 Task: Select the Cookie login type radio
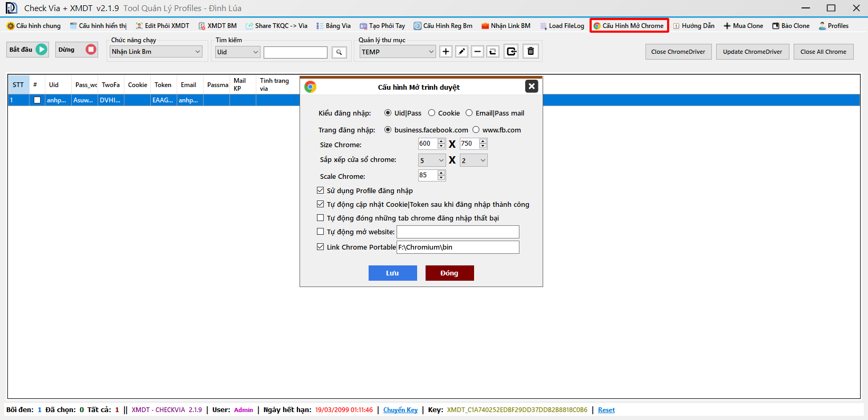point(432,113)
